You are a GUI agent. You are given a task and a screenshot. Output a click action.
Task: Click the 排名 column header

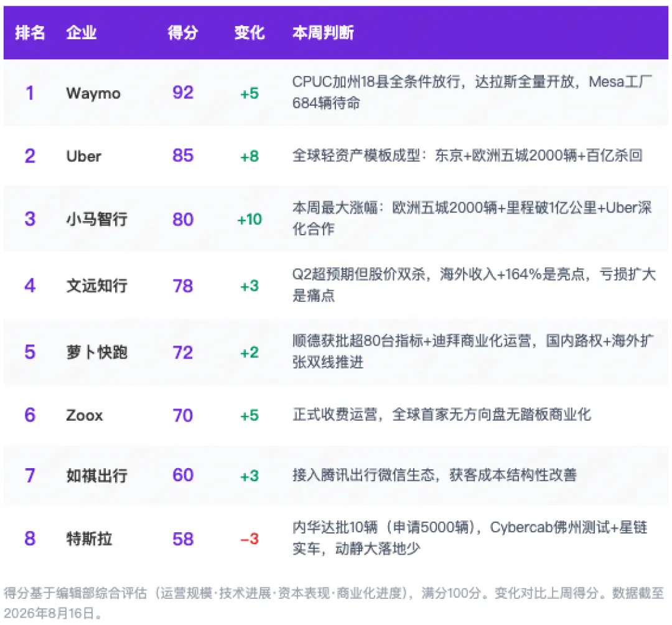pyautogui.click(x=30, y=32)
